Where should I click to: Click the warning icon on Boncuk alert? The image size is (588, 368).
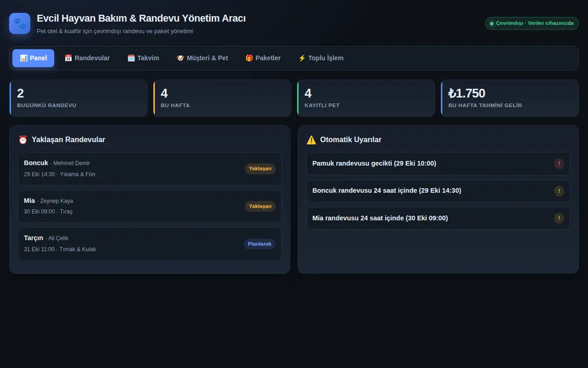[x=559, y=191]
